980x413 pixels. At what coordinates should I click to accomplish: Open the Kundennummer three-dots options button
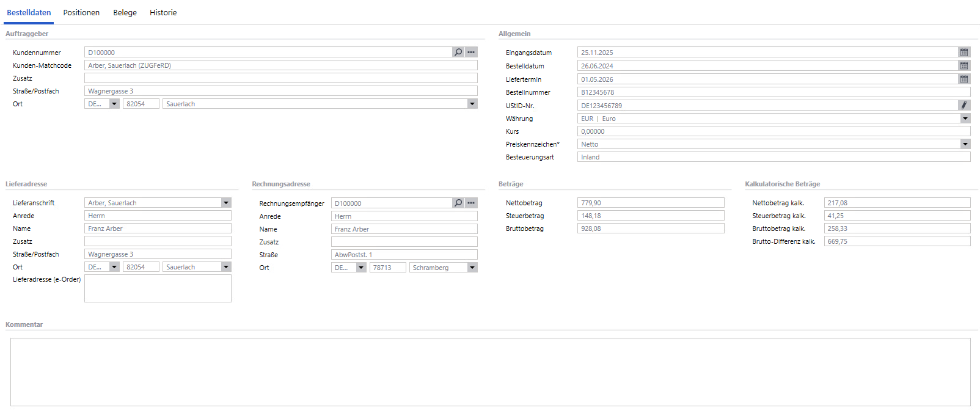(471, 53)
